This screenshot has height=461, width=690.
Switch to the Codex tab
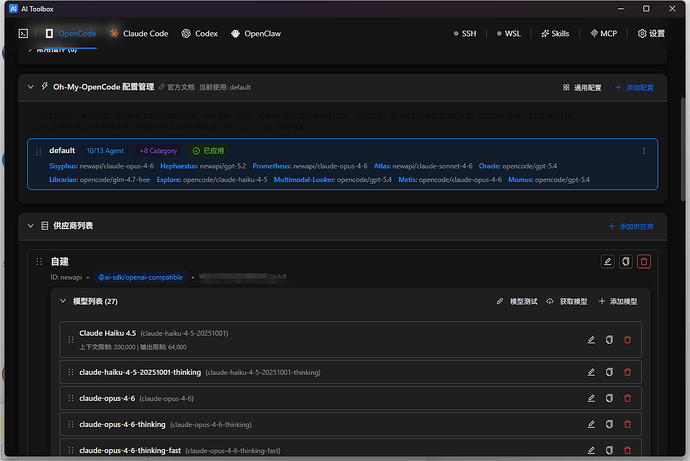point(200,33)
